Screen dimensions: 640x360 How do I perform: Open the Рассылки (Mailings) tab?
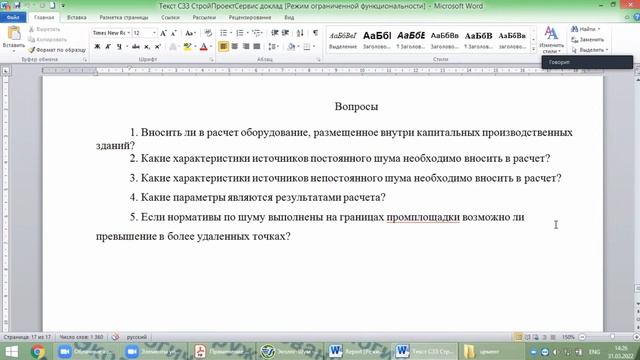(204, 18)
